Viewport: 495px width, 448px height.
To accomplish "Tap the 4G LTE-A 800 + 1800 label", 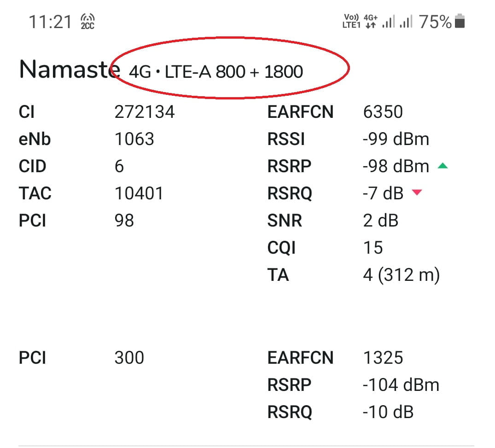I will (216, 72).
